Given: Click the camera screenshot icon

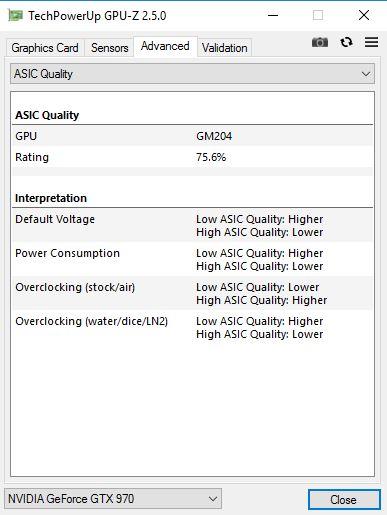Looking at the screenshot, I should pos(320,42).
